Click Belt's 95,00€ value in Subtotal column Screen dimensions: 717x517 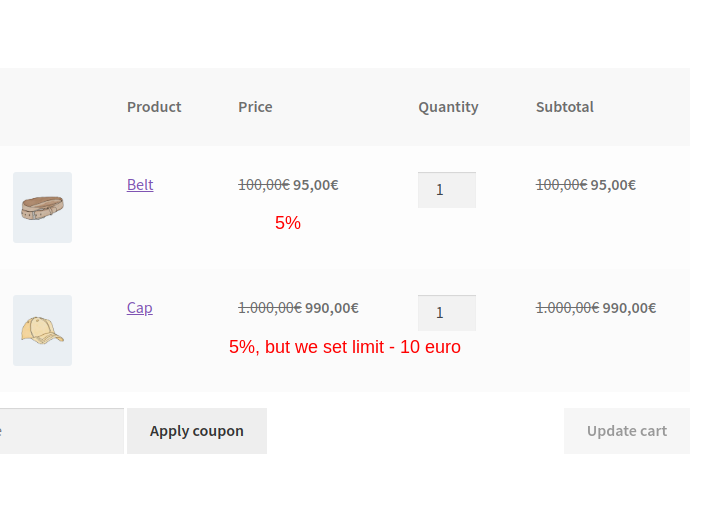(613, 185)
